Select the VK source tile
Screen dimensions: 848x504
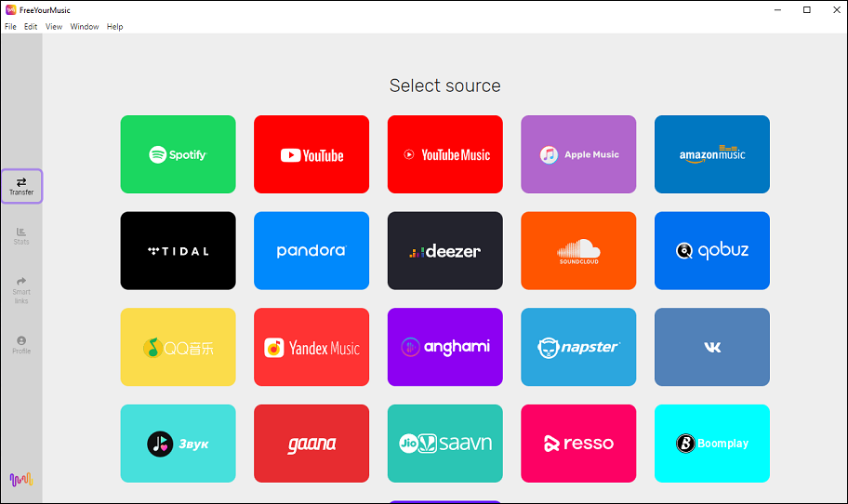(x=712, y=347)
